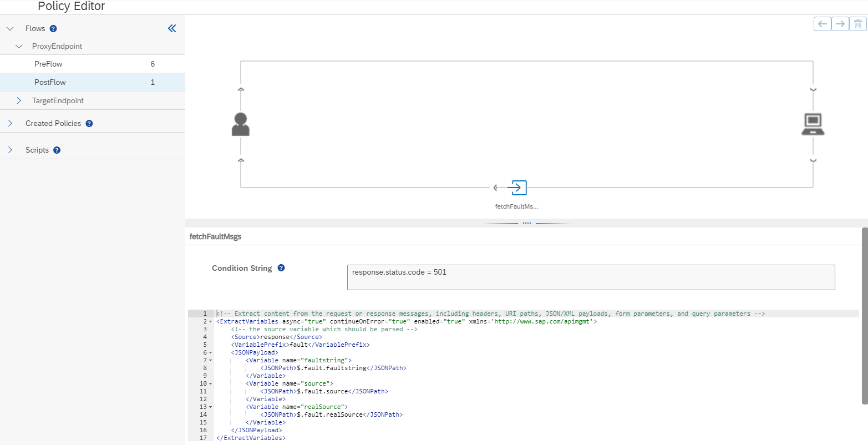
Task: Click the Source response line in code
Action: [276, 337]
